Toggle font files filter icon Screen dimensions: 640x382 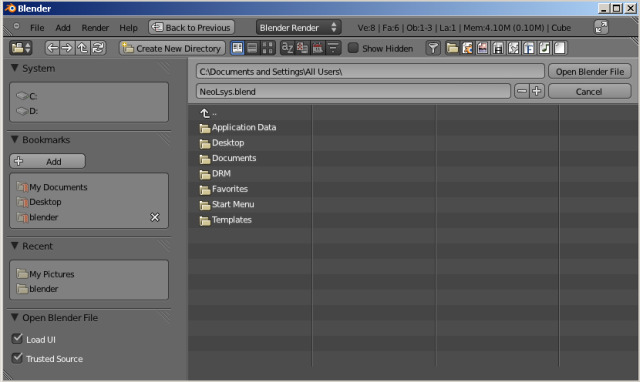(529, 48)
